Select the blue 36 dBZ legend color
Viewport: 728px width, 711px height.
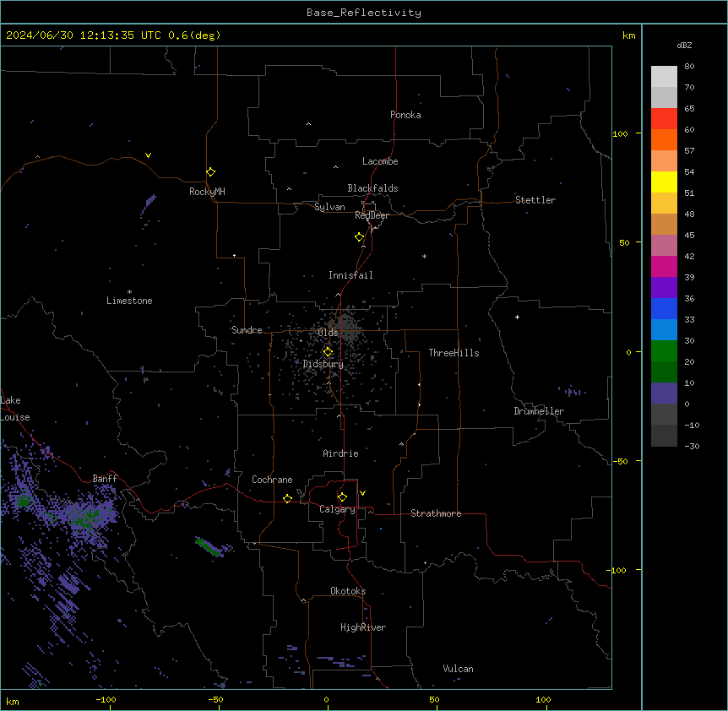pos(664,308)
